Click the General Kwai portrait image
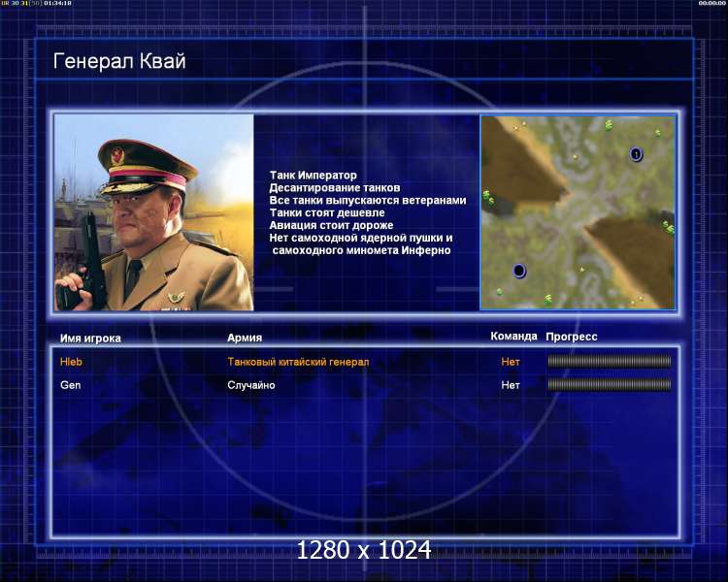The width and height of the screenshot is (728, 582). (154, 212)
